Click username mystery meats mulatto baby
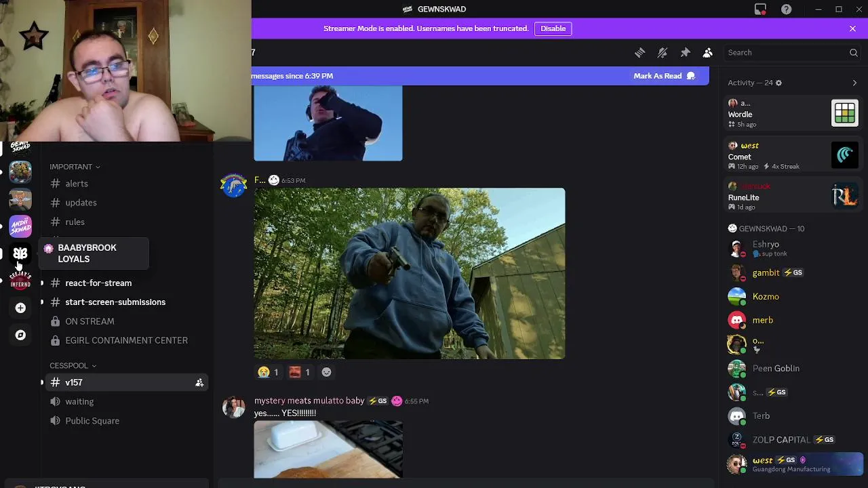 point(309,401)
